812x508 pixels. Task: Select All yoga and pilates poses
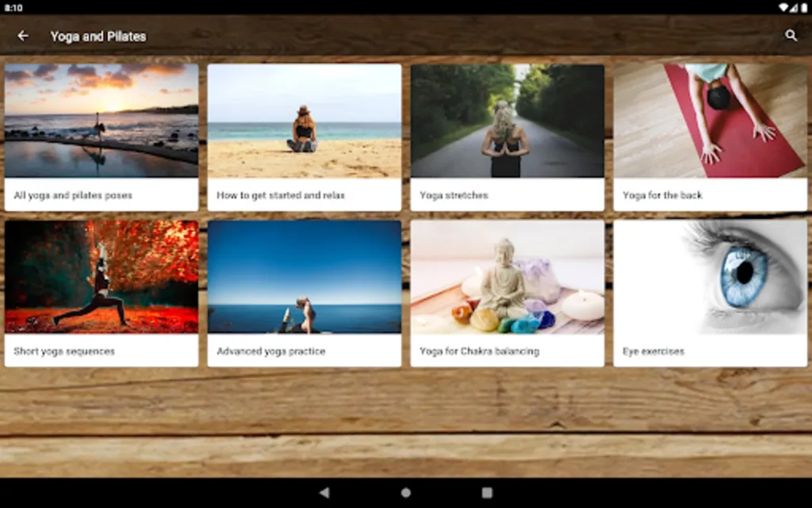tap(73, 195)
